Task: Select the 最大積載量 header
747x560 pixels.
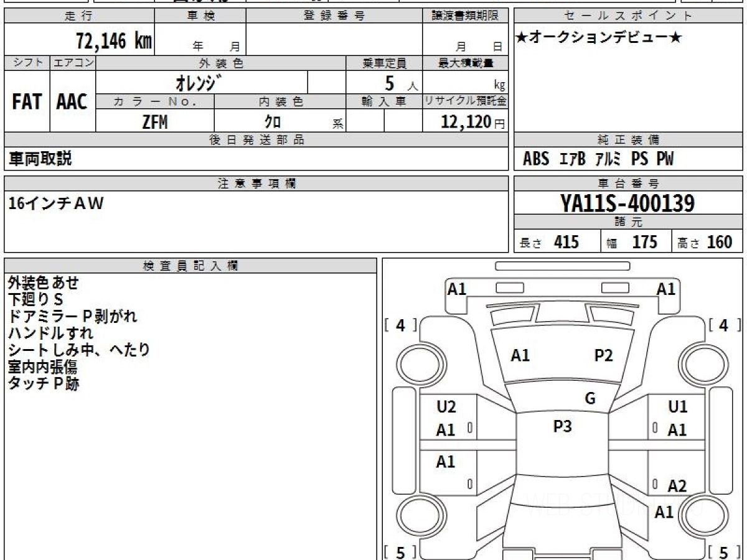Action: (465, 63)
